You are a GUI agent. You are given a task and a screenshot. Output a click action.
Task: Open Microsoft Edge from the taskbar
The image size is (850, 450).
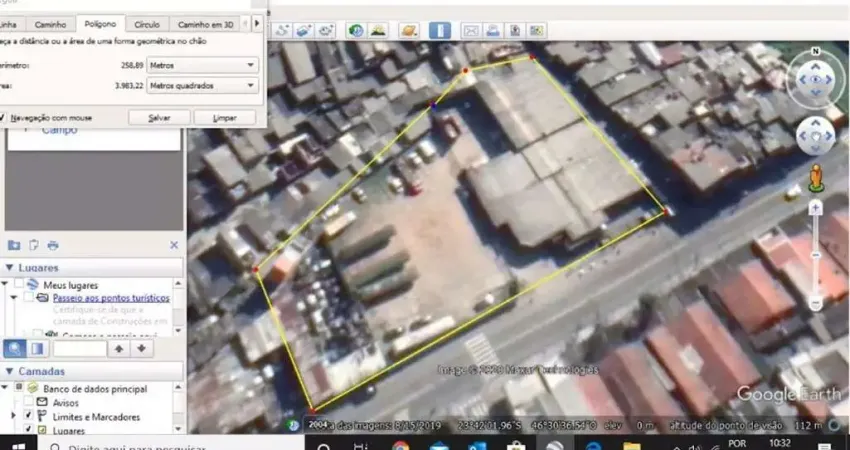pos(594,446)
